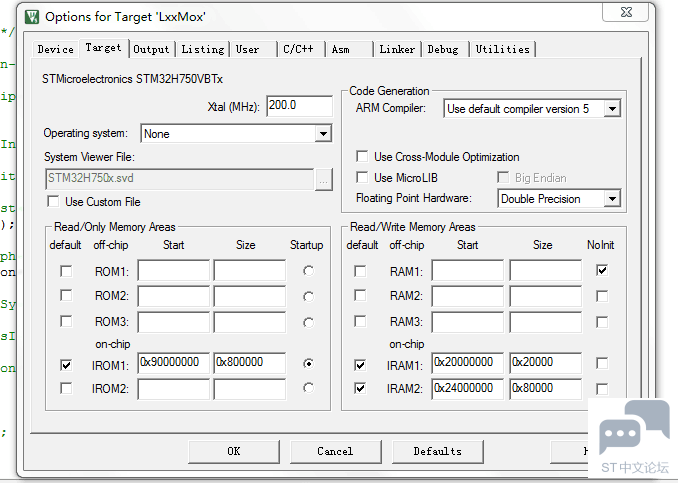This screenshot has width=678, height=483.
Task: Enable Use Cross-Module Optimization checkbox
Action: click(x=362, y=157)
